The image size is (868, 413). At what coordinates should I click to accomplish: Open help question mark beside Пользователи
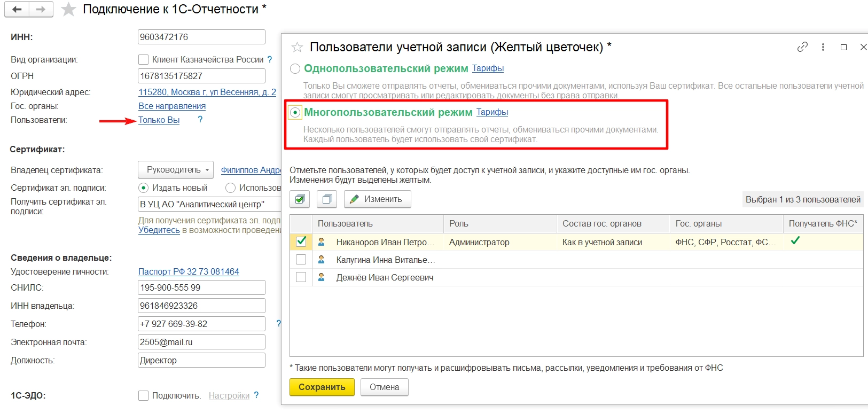200,120
